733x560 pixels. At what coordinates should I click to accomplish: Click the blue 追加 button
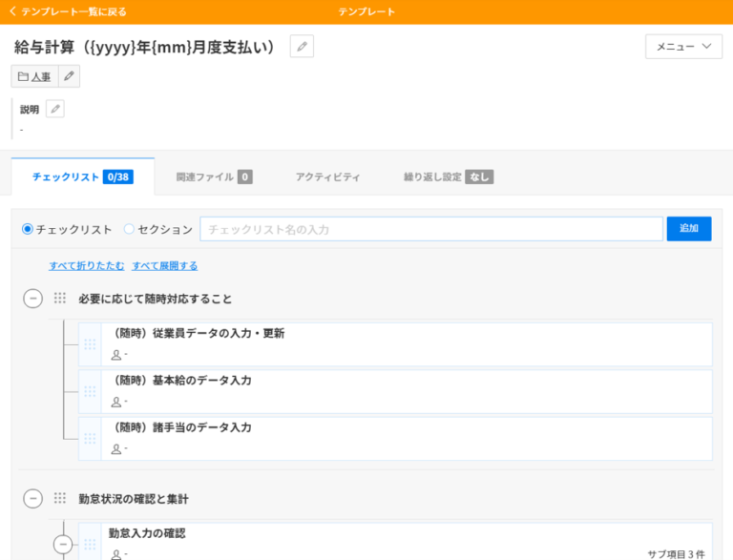point(688,229)
